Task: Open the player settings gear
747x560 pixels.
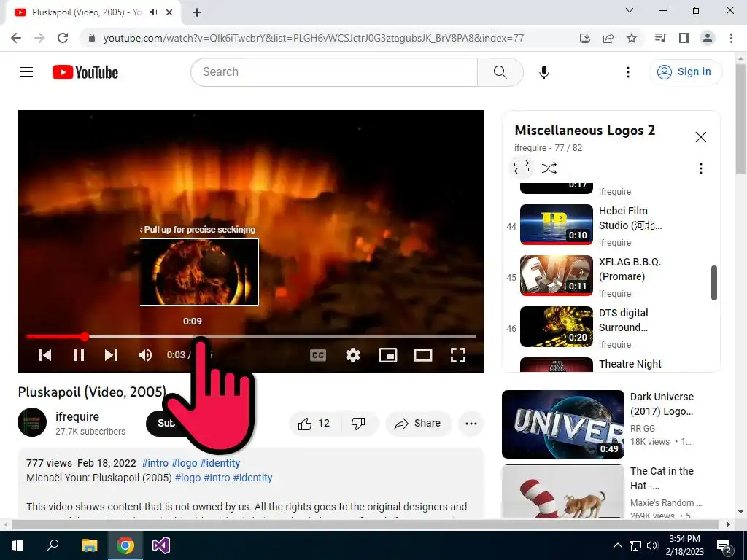Action: click(x=352, y=355)
